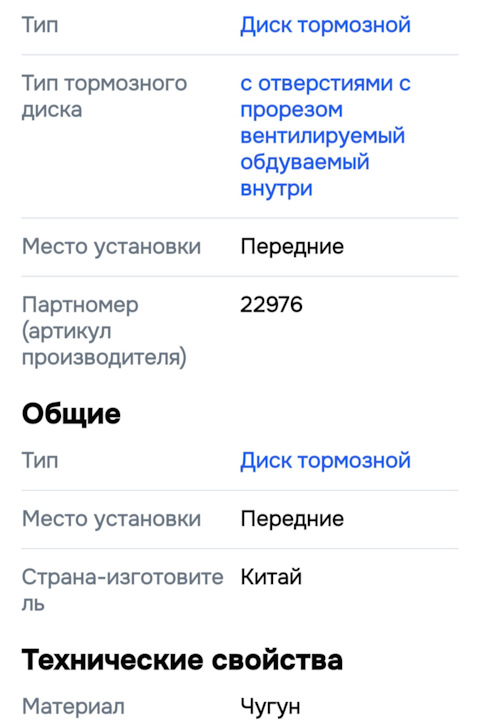Viewport: 480px width, 720px height.
Task: Open 'Диск тормозной' link under Общие section
Action: [325, 460]
